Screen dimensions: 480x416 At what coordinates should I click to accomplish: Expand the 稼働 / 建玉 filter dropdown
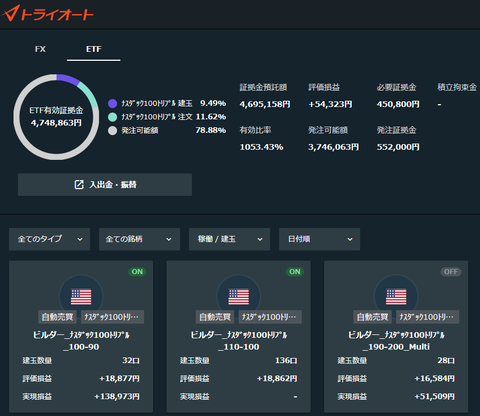tap(229, 239)
